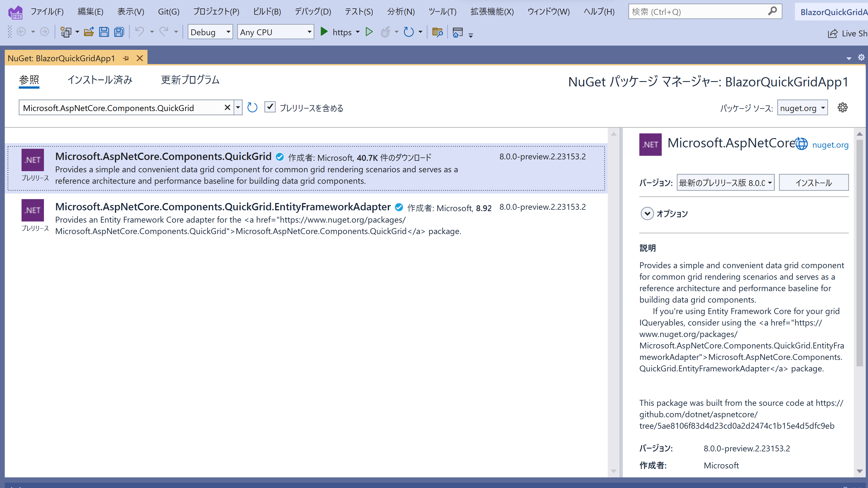This screenshot has height=488, width=868.
Task: Click the package list scroll down arrow
Action: pyautogui.click(x=614, y=471)
